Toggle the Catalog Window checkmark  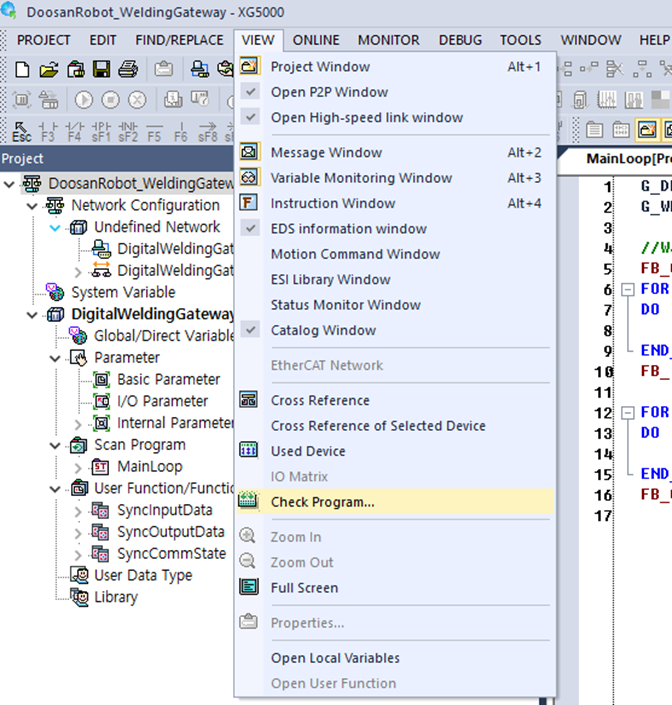(x=323, y=330)
